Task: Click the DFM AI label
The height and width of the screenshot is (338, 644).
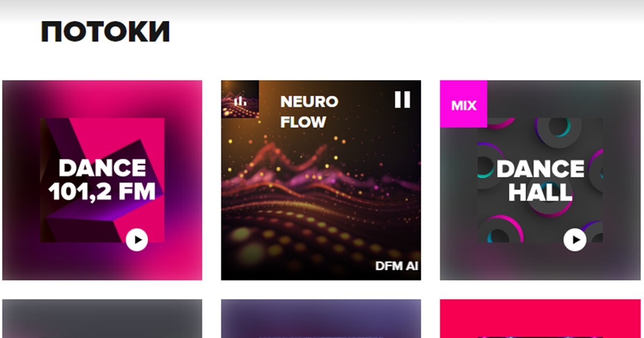Action: click(397, 266)
